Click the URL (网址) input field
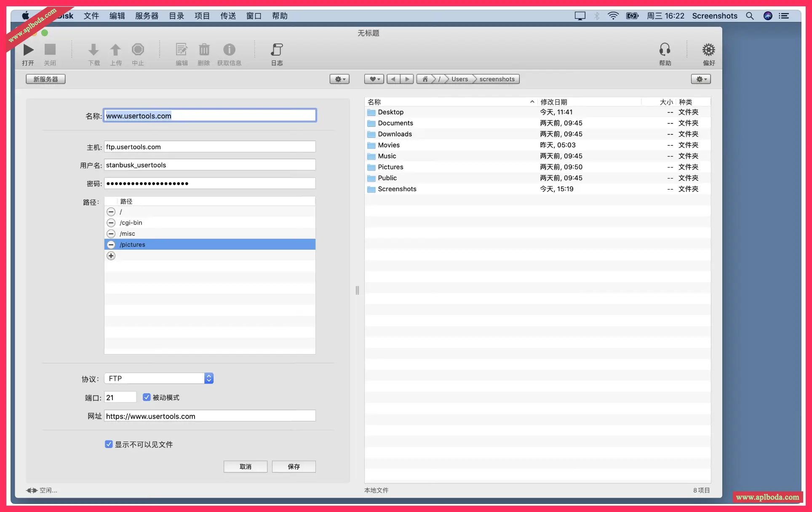Viewport: 812px width, 512px height. [x=210, y=416]
